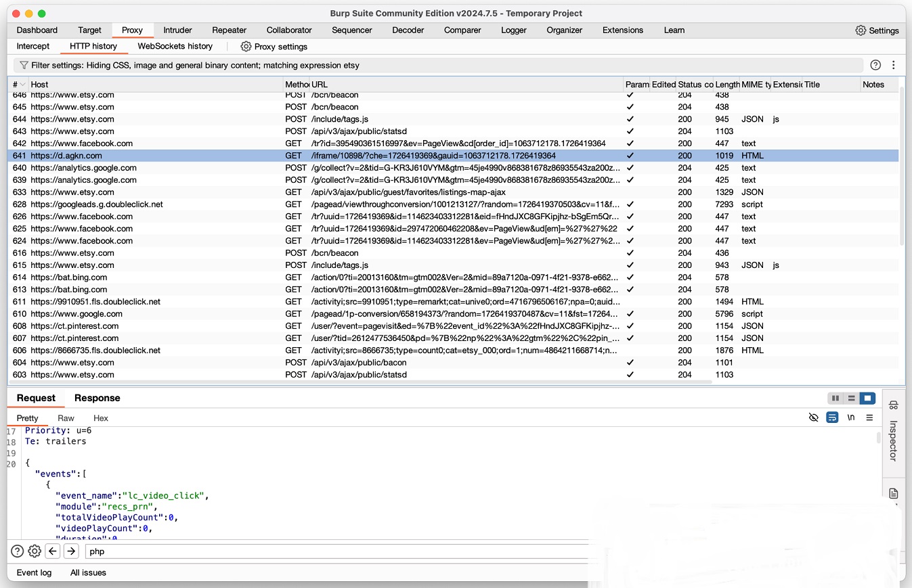
Task: Select request 642 to www.facebook.com
Action: click(453, 143)
